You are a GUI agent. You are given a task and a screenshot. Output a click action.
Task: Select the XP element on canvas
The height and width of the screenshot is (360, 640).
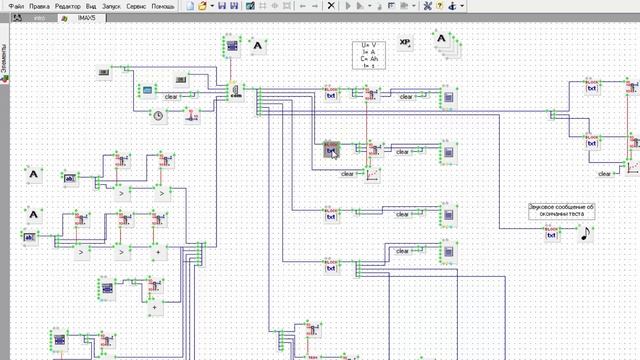[404, 42]
